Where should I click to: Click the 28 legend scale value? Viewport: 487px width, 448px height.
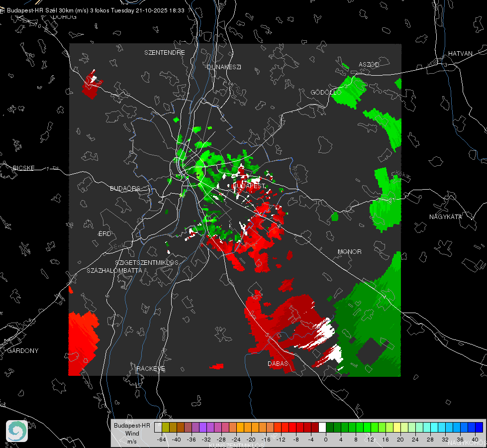(430, 440)
